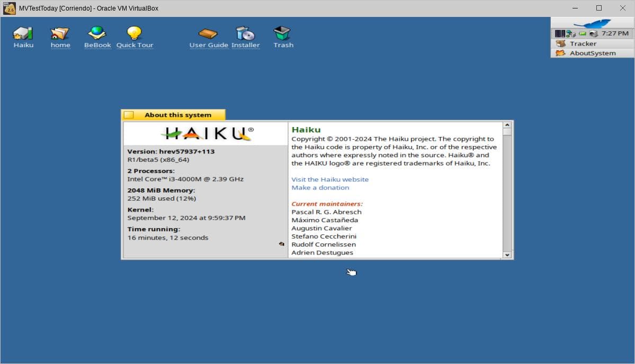This screenshot has width=635, height=364.
Task: Open the Deskbar leaf menu
Action: pyautogui.click(x=592, y=23)
